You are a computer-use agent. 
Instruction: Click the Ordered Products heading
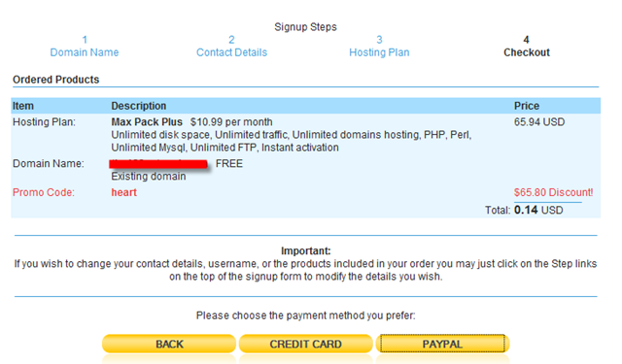[x=56, y=80]
